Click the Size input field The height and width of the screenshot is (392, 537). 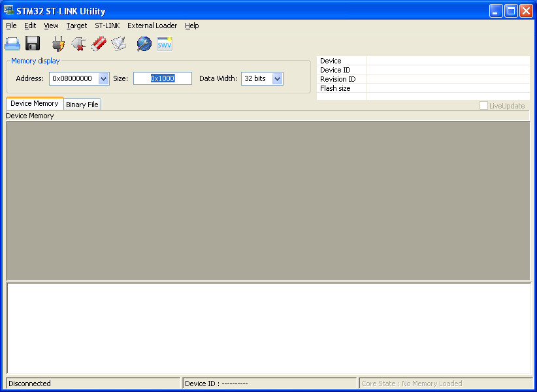(163, 78)
